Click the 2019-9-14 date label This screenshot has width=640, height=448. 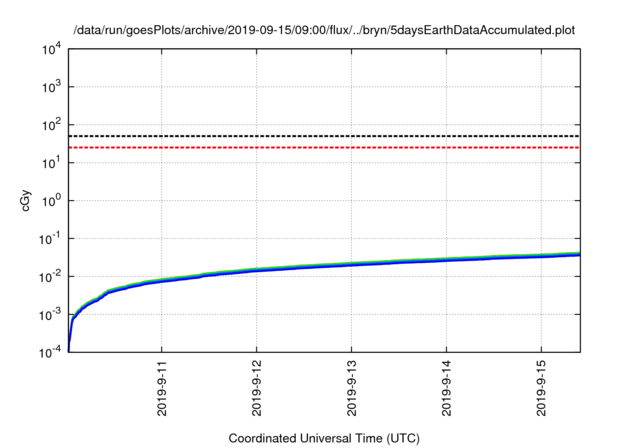[x=447, y=388]
